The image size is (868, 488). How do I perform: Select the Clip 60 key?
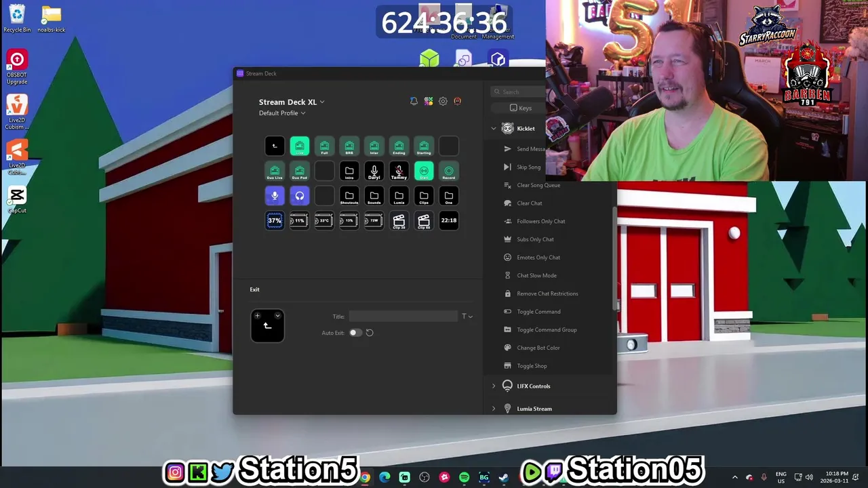point(424,220)
